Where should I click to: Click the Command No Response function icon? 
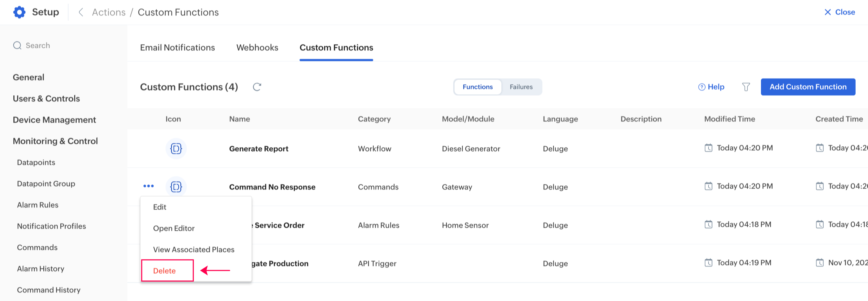(x=176, y=186)
